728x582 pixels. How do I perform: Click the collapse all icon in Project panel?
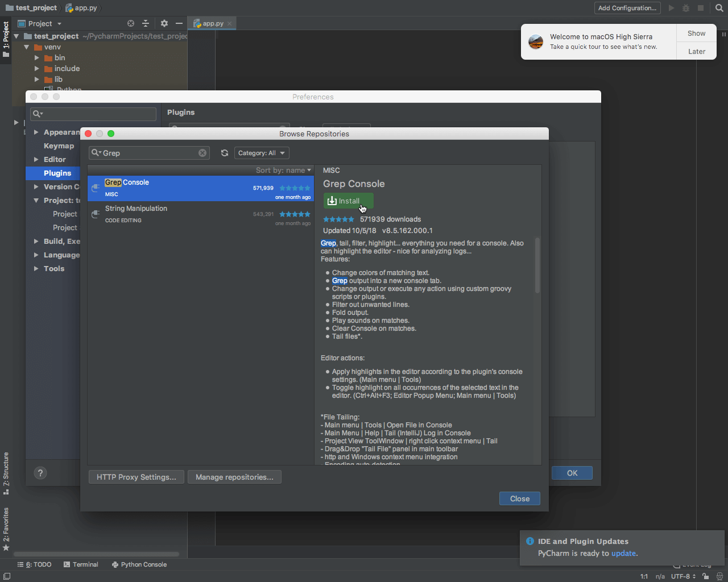pos(146,23)
